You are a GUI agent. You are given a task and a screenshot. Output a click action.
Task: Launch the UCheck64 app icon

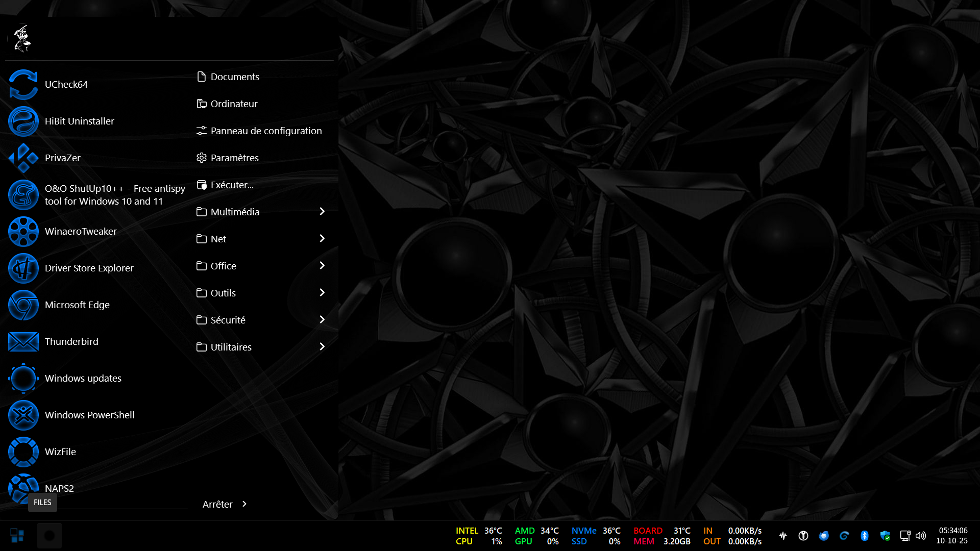click(x=23, y=85)
